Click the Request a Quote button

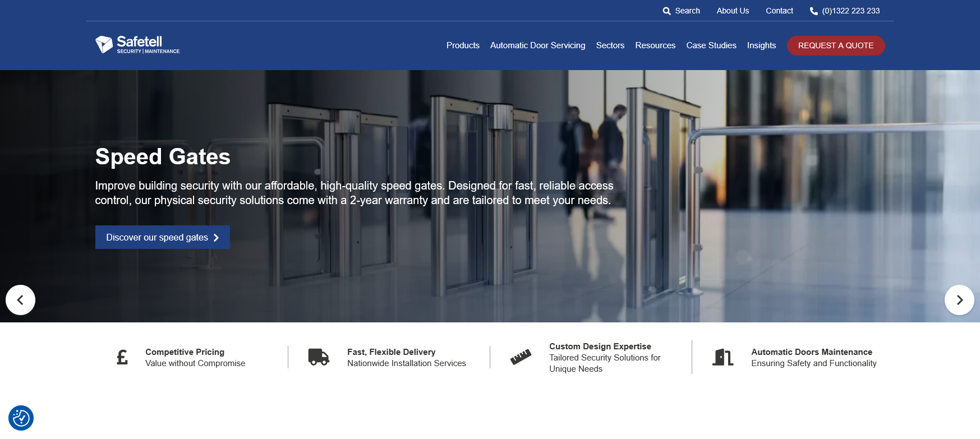click(836, 45)
